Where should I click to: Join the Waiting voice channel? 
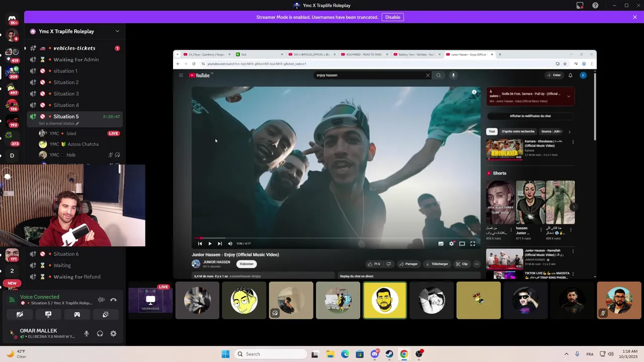point(74,265)
